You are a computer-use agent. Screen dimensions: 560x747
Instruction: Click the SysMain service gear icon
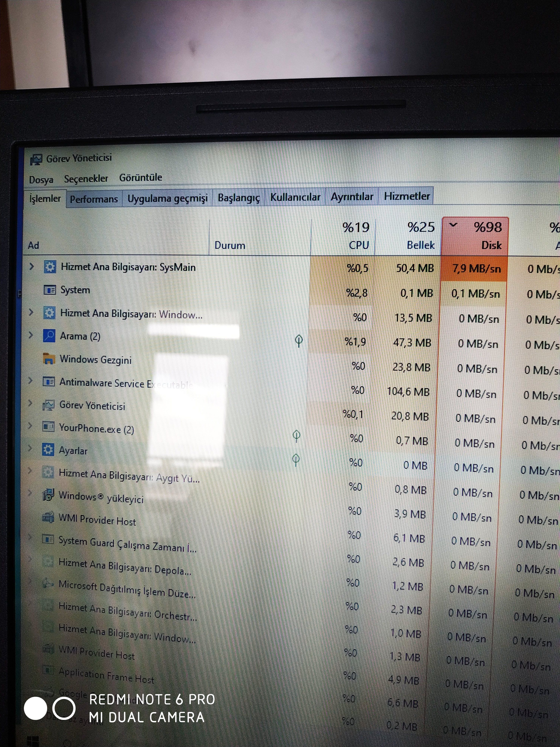click(x=50, y=267)
